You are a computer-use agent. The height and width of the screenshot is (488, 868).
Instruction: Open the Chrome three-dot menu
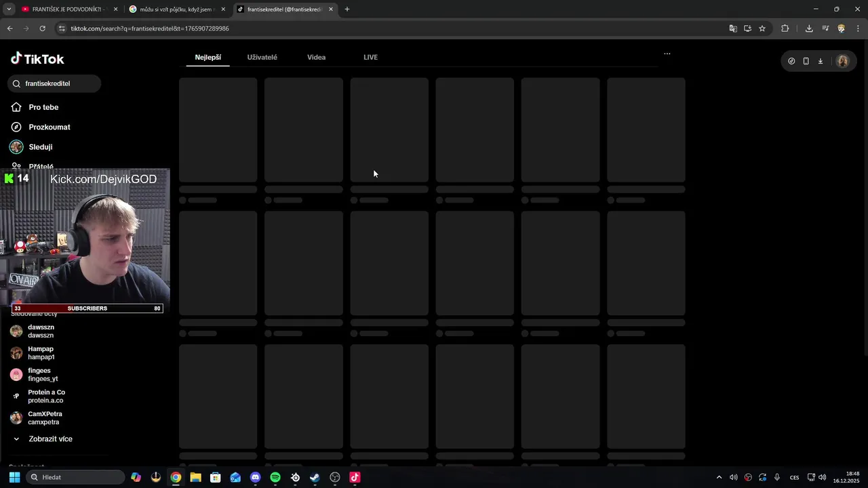(x=858, y=28)
